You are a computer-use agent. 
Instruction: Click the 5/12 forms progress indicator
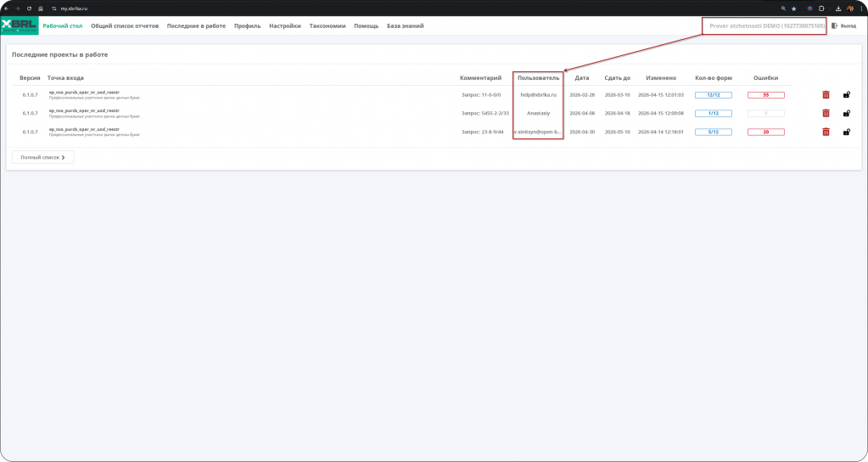point(714,132)
